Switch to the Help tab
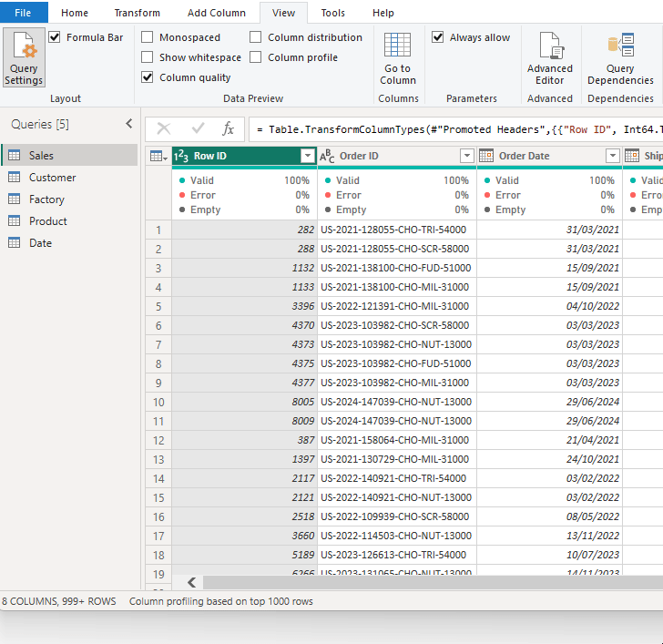Screen dimensions: 663x644 (x=383, y=13)
